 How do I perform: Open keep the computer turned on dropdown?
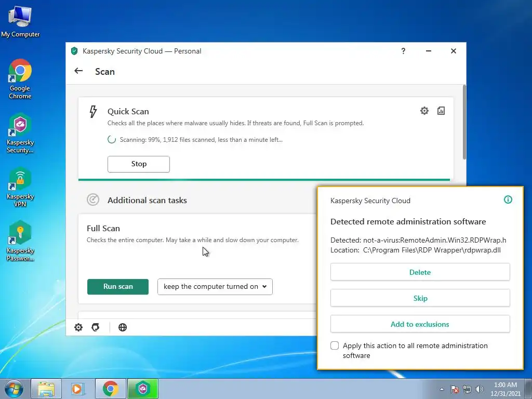215,286
